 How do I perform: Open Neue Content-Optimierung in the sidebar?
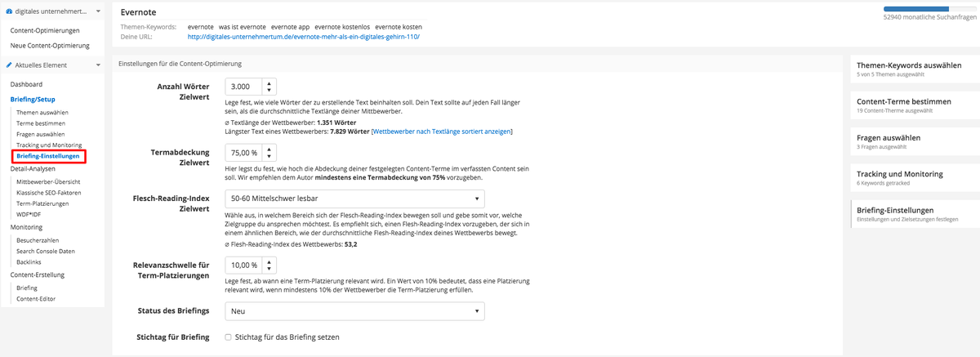coord(48,45)
